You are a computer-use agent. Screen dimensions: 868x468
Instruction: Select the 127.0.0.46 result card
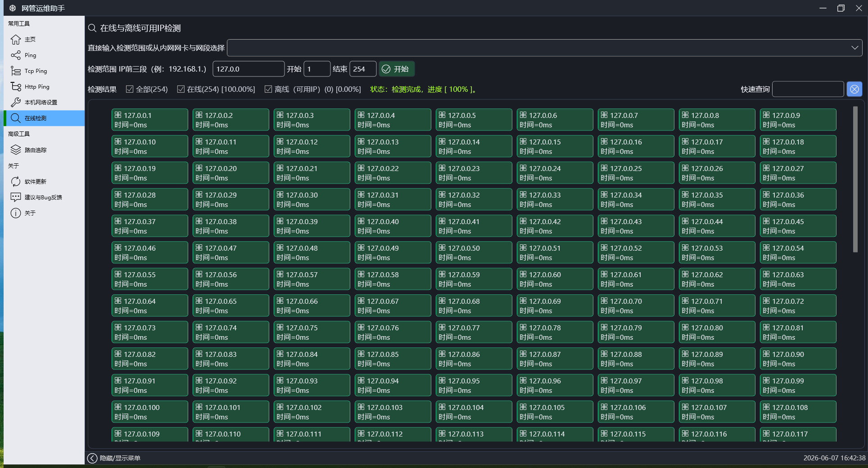pyautogui.click(x=149, y=252)
